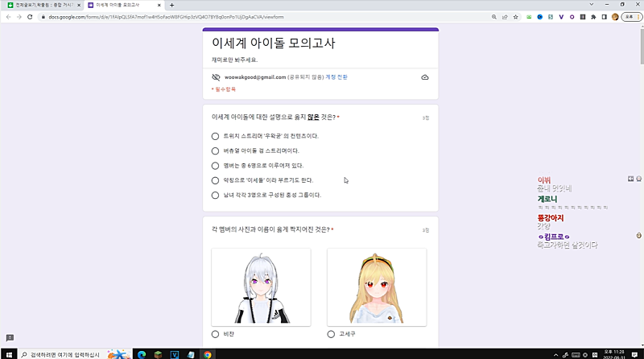Go back with the browser back arrow
The image size is (644, 359).
(x=9, y=17)
